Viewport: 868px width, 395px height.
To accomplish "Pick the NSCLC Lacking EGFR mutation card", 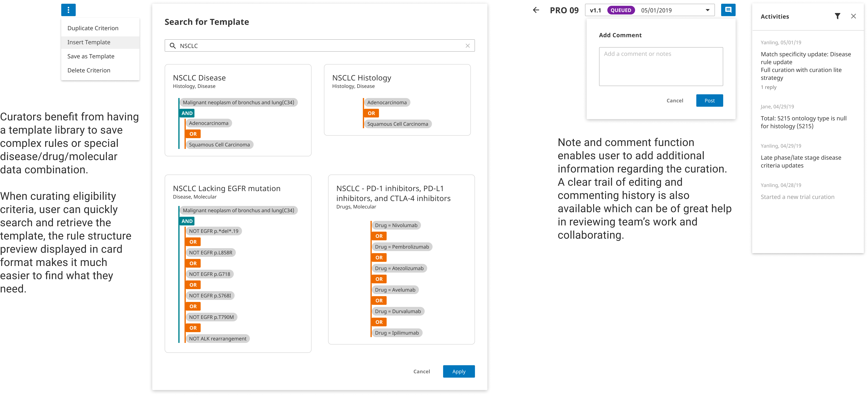I will point(238,263).
